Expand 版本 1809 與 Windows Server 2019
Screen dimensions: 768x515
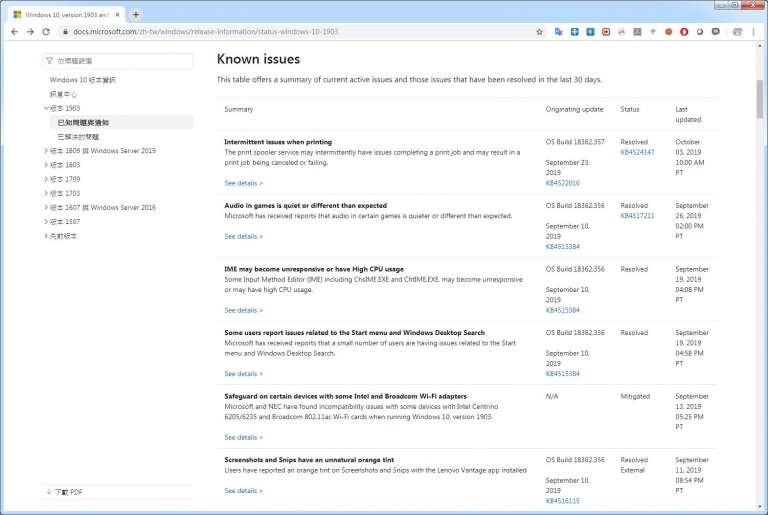(x=46, y=151)
